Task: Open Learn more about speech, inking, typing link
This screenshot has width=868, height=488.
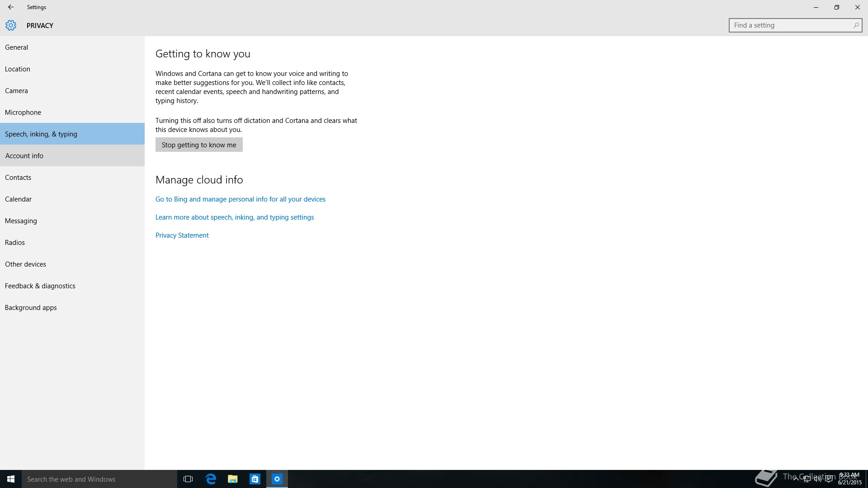Action: (x=235, y=217)
